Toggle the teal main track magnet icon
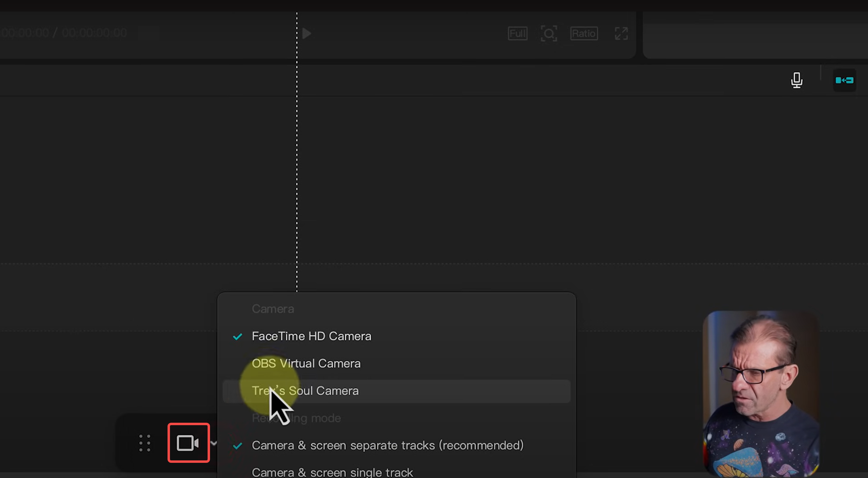Image resolution: width=868 pixels, height=478 pixels. tap(844, 80)
